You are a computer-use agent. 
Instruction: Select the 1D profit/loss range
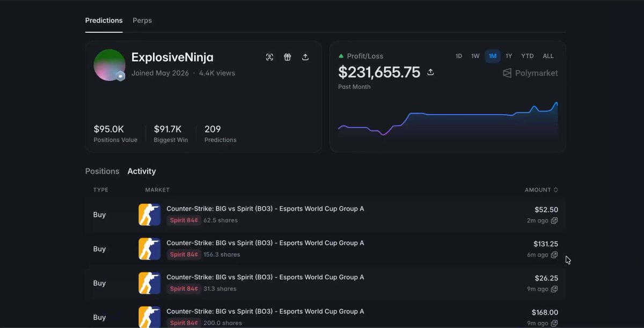tap(459, 56)
